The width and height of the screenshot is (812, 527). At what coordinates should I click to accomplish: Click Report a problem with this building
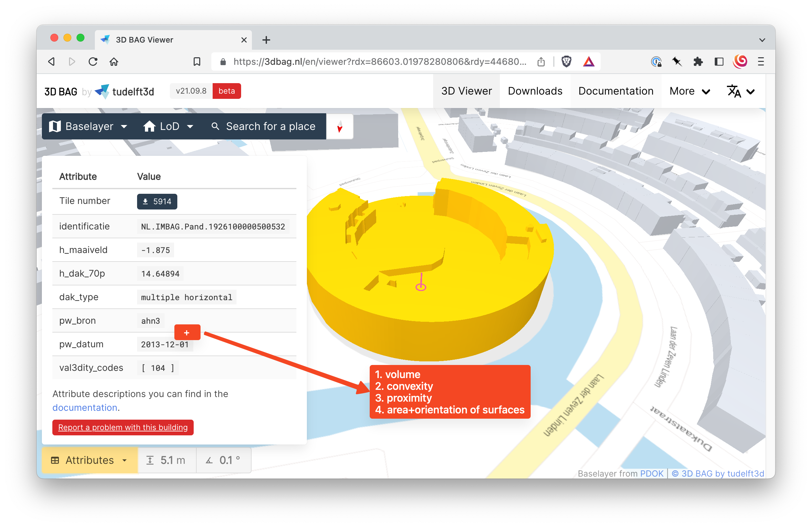tap(123, 428)
